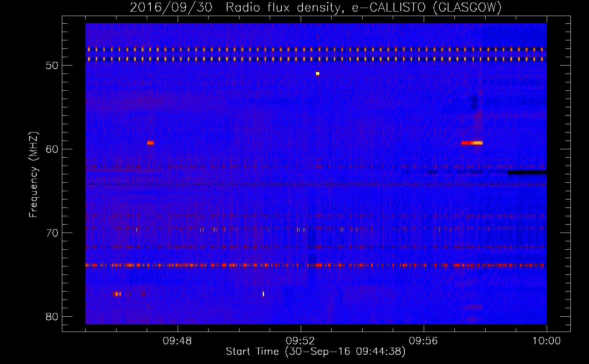Viewport: 589px width, 364px height.
Task: Click the plot title "Radio flux density, e-CALLISTO (GLASGOW)"
Action: point(364,7)
